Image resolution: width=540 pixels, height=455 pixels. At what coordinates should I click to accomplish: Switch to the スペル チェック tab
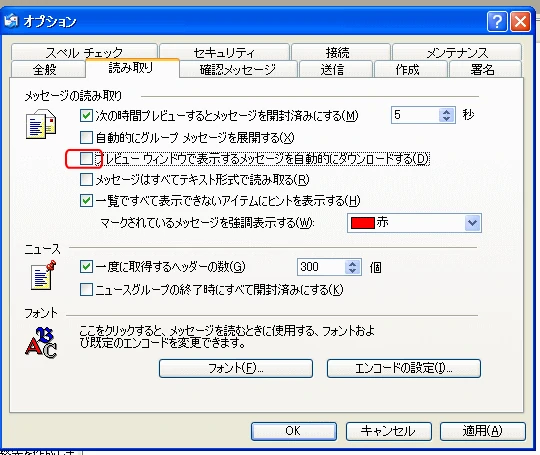[x=84, y=52]
